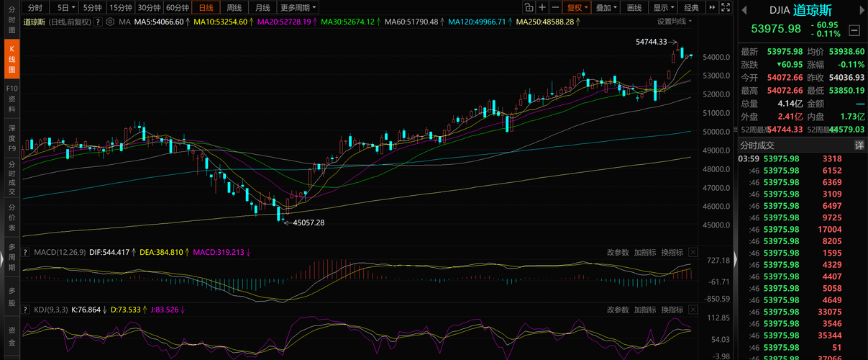This screenshot has width=868, height=360.
Task: Click the 54744.33 high price marker
Action: [652, 42]
